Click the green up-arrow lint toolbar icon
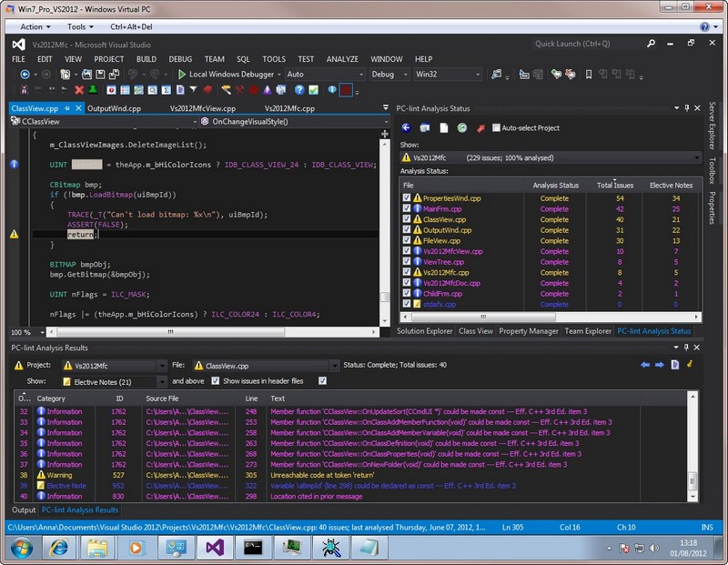Screen dimensions: 728x565 93,89
